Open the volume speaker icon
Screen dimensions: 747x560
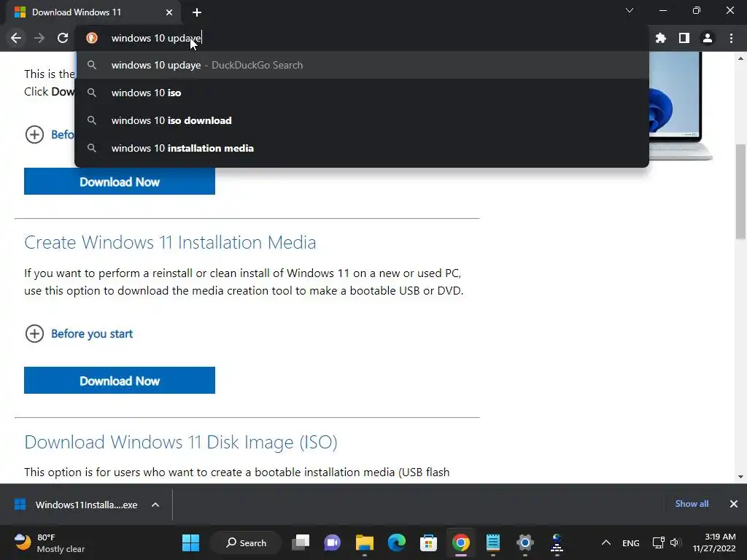coord(676,542)
